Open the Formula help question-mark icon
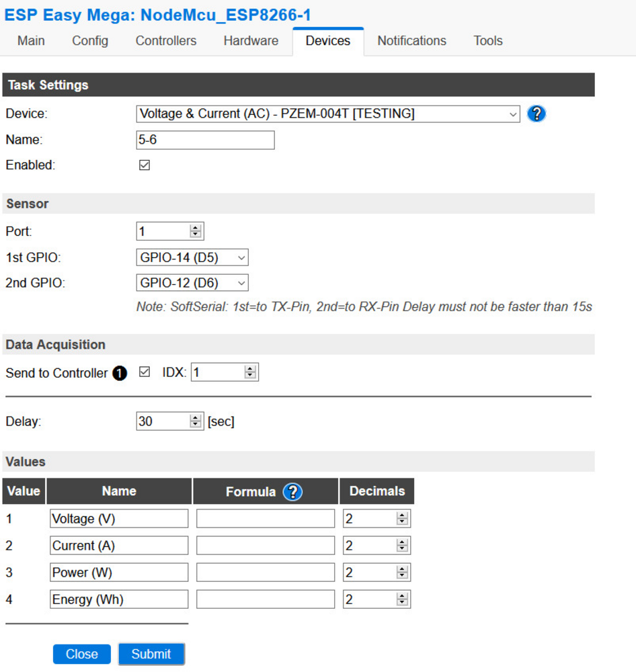Screen dimensions: 636x672 pos(292,492)
